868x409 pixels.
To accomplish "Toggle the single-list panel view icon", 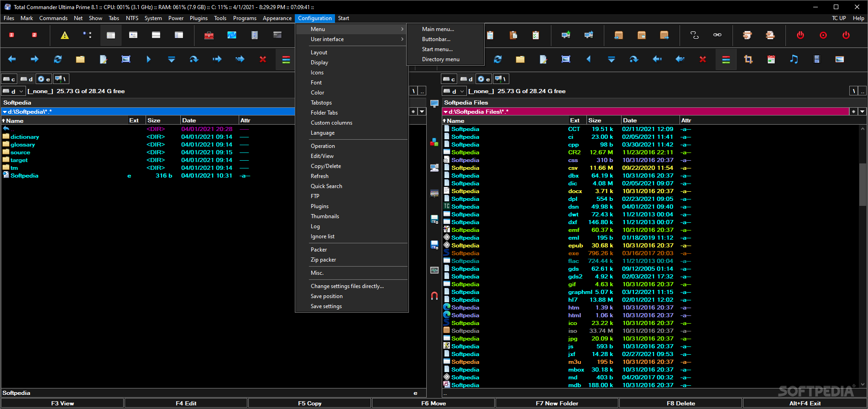I will coord(110,35).
